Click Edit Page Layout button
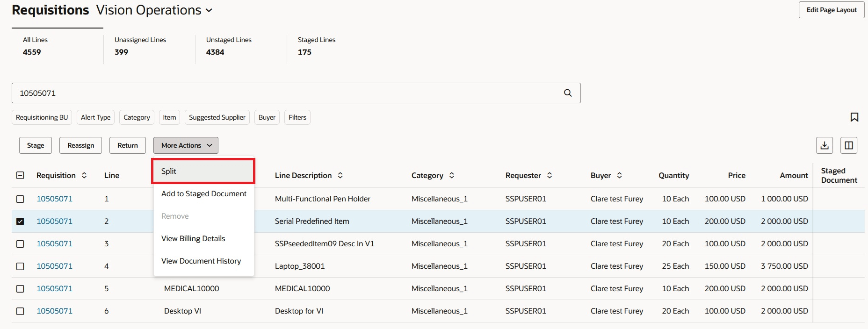This screenshot has height=329, width=868. [x=832, y=10]
